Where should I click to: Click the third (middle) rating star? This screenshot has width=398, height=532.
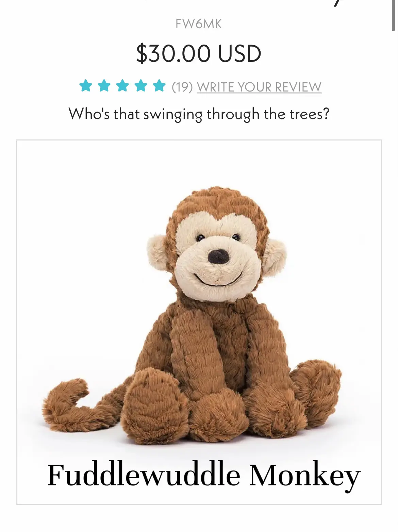122,86
